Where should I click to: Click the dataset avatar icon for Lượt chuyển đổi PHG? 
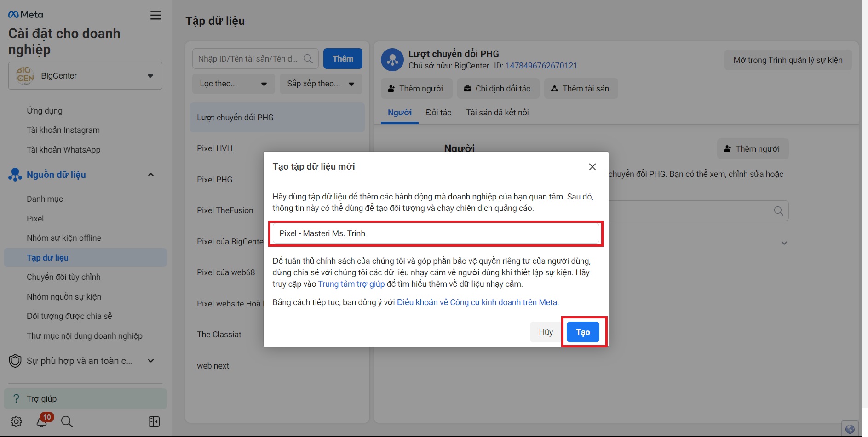[x=392, y=60]
